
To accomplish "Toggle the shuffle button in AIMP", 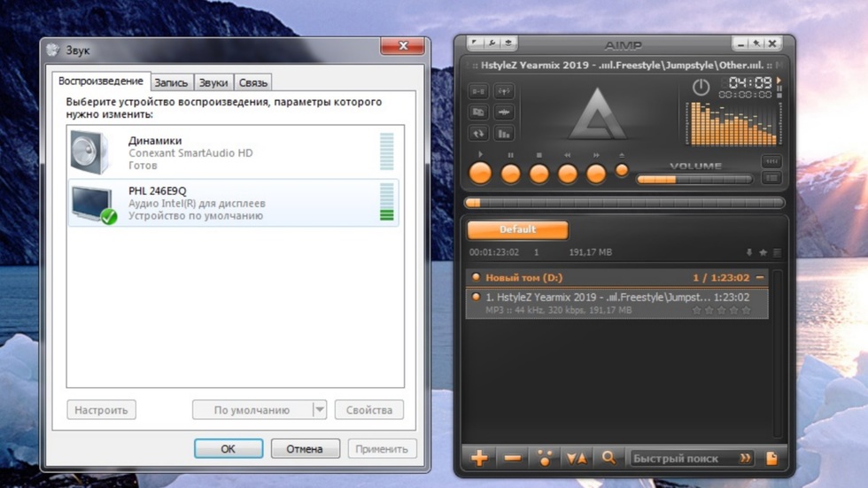I will (x=504, y=91).
